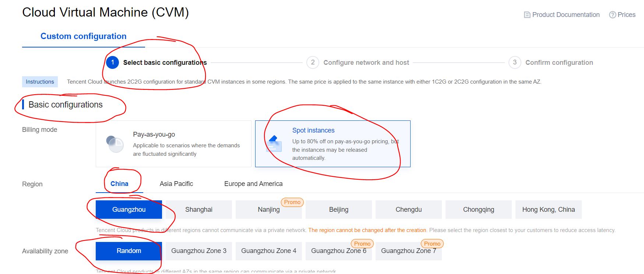
Task: Select Guangzhou Zone 3 availability zone
Action: coord(199,251)
